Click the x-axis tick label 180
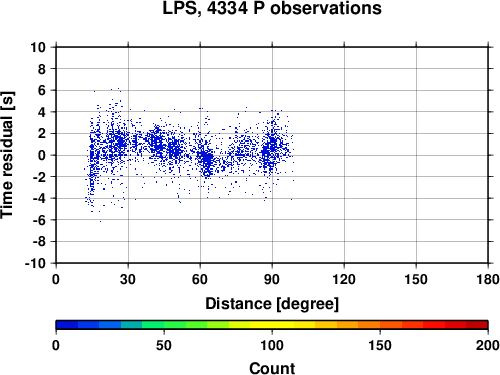This screenshot has width=500, height=375. [x=488, y=279]
